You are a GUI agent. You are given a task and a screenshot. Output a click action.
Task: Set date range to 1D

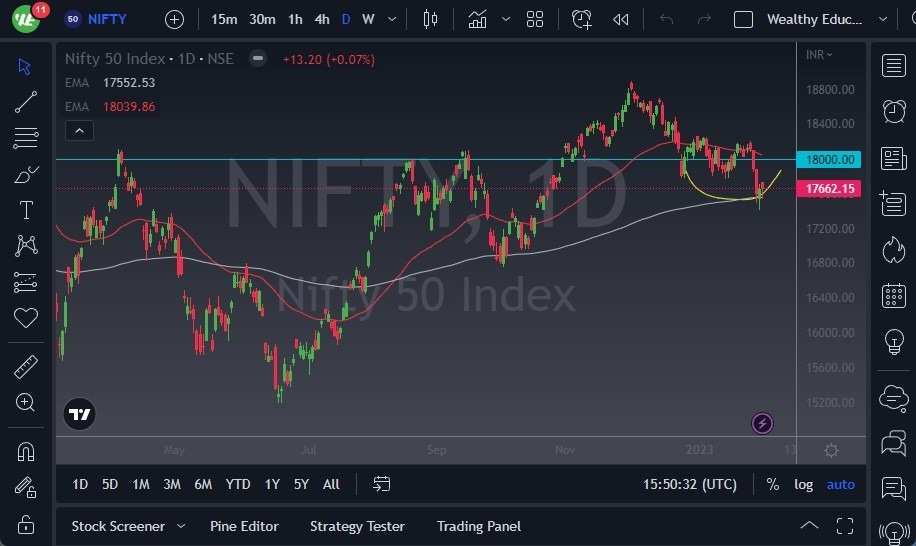tap(80, 484)
